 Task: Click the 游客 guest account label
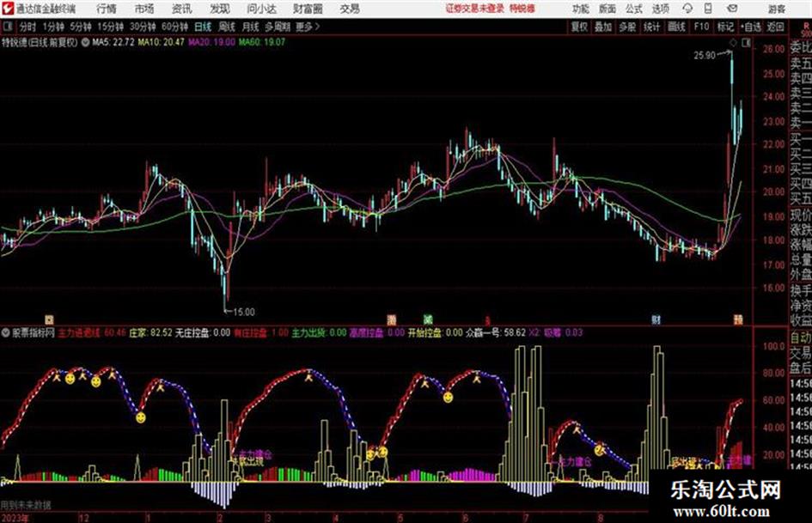pyautogui.click(x=776, y=9)
